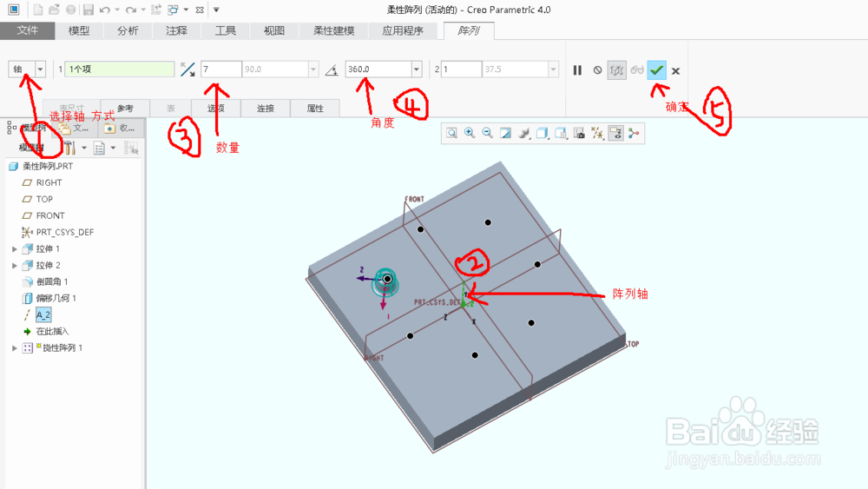Select 柔性阵列.PRT in model tree

click(47, 166)
